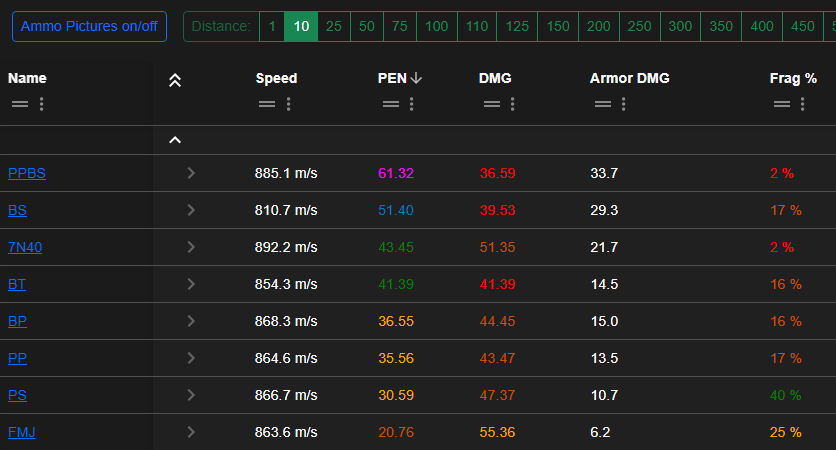The height and width of the screenshot is (450, 836).
Task: Switch to distance 1
Action: (x=271, y=26)
